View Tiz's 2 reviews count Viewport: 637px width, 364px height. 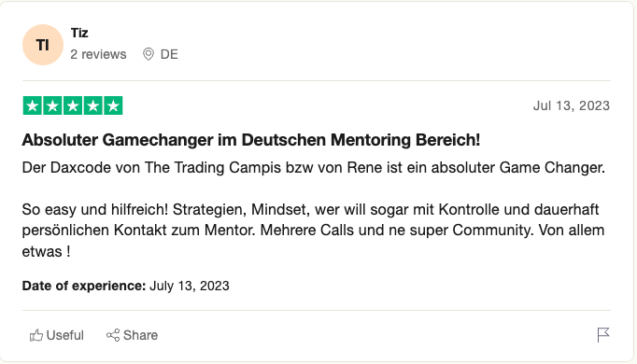pyautogui.click(x=98, y=54)
